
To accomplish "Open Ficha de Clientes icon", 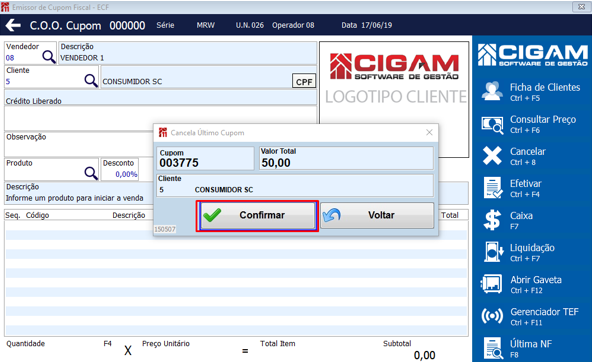I will coord(492,91).
